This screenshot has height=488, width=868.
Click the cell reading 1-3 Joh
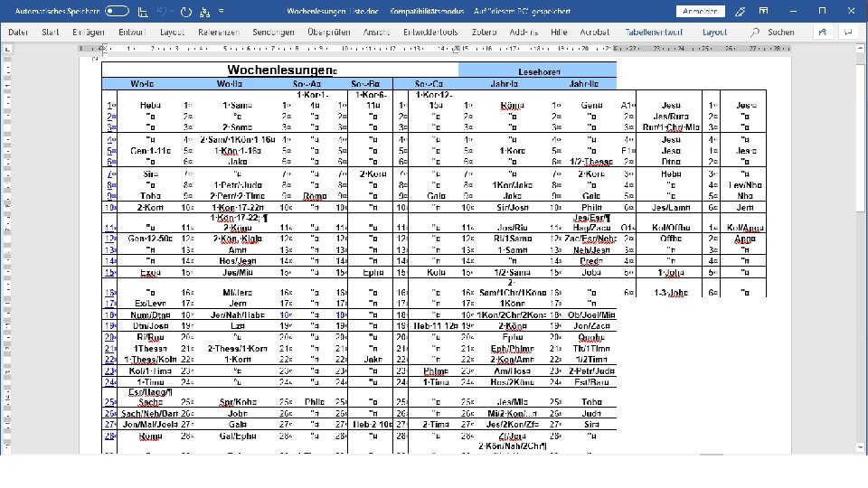pos(671,293)
